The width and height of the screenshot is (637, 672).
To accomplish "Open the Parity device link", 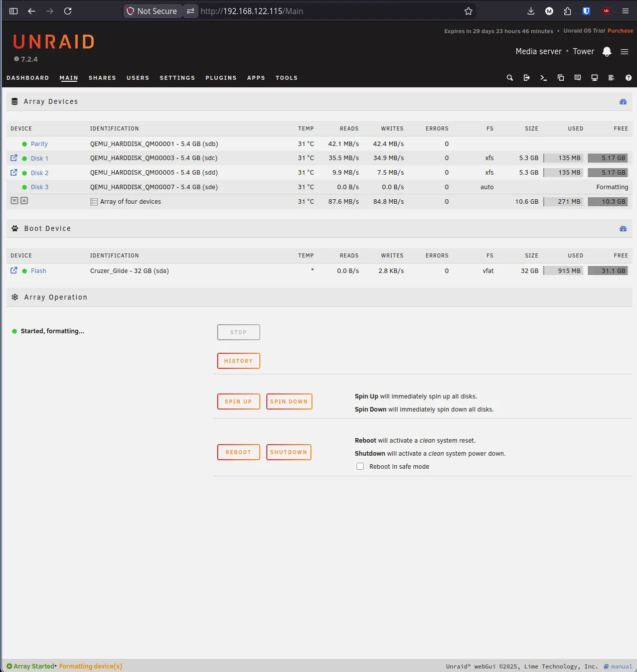I will coord(39,144).
